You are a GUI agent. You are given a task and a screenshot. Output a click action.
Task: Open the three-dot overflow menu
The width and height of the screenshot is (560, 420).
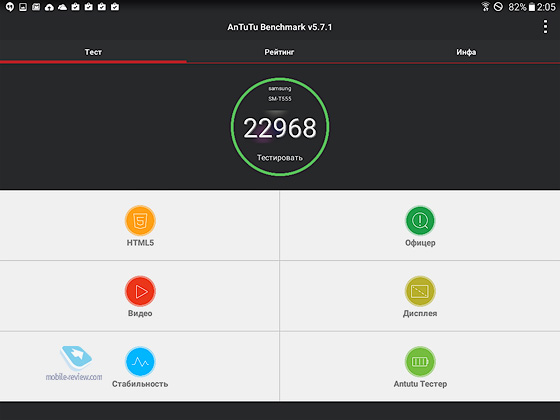[x=545, y=27]
